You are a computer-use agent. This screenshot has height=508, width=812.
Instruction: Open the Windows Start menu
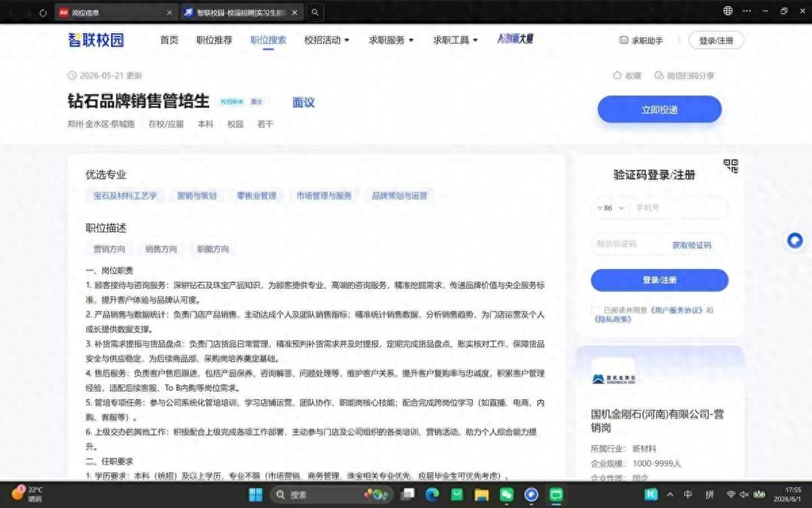(x=256, y=494)
